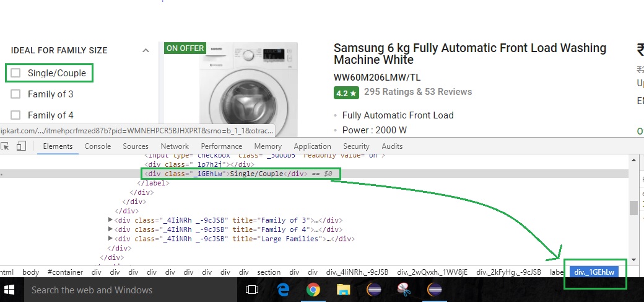Check the Family of 3 checkbox
The image size is (644, 302).
[15, 94]
